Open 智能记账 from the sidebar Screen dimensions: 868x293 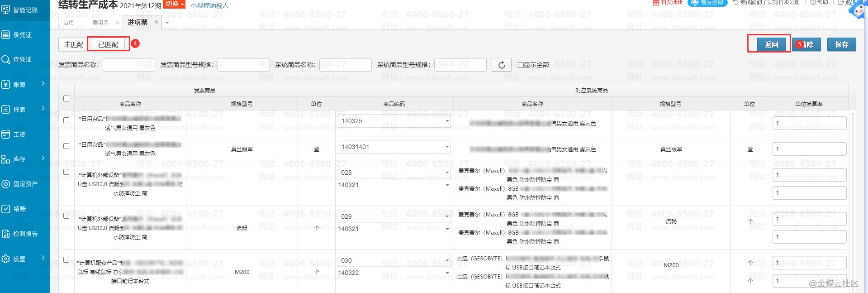tap(25, 10)
